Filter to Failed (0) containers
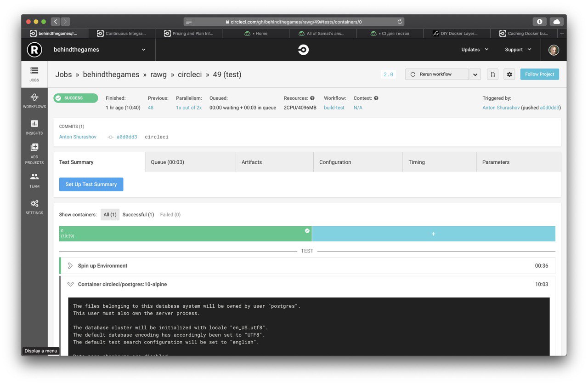The height and width of the screenshot is (384, 588). point(170,215)
